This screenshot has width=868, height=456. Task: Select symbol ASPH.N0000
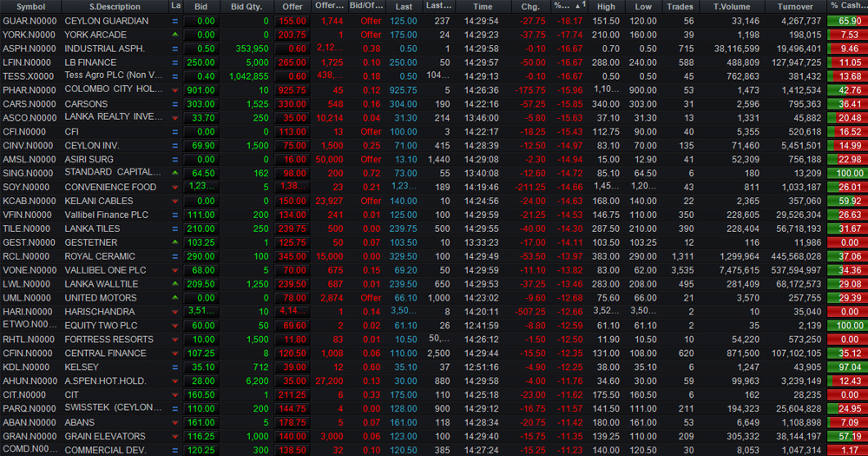pos(30,49)
